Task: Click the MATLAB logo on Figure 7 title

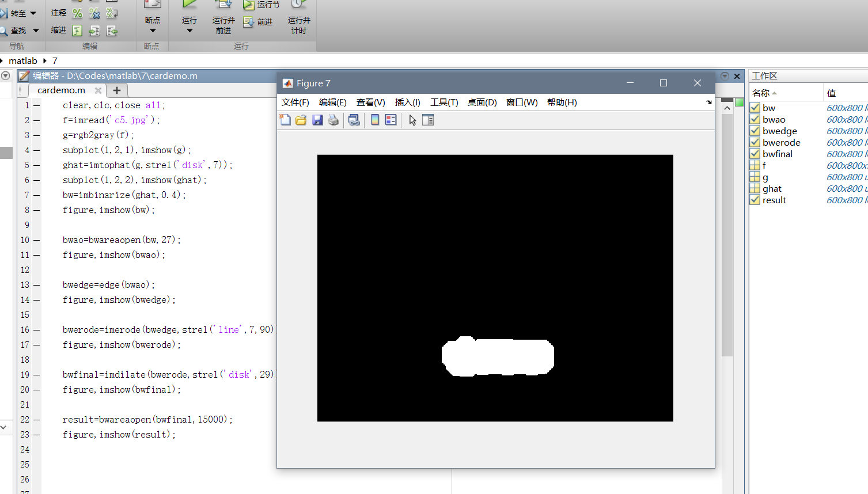Action: [x=288, y=83]
